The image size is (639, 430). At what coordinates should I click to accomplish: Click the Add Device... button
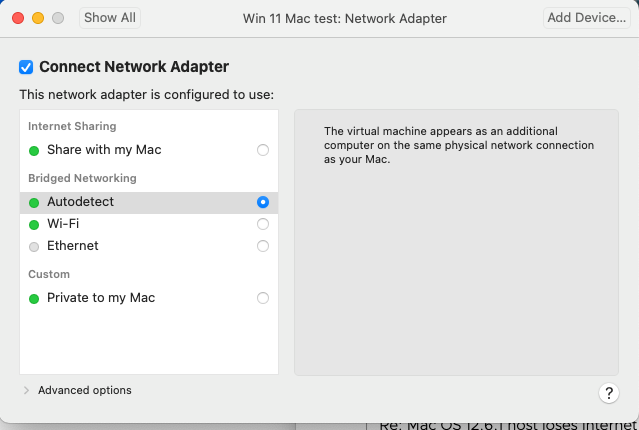coord(586,18)
